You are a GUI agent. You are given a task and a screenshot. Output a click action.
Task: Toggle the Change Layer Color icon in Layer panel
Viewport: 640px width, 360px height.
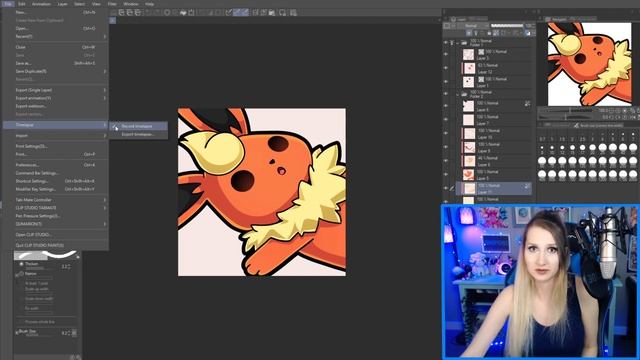(528, 33)
